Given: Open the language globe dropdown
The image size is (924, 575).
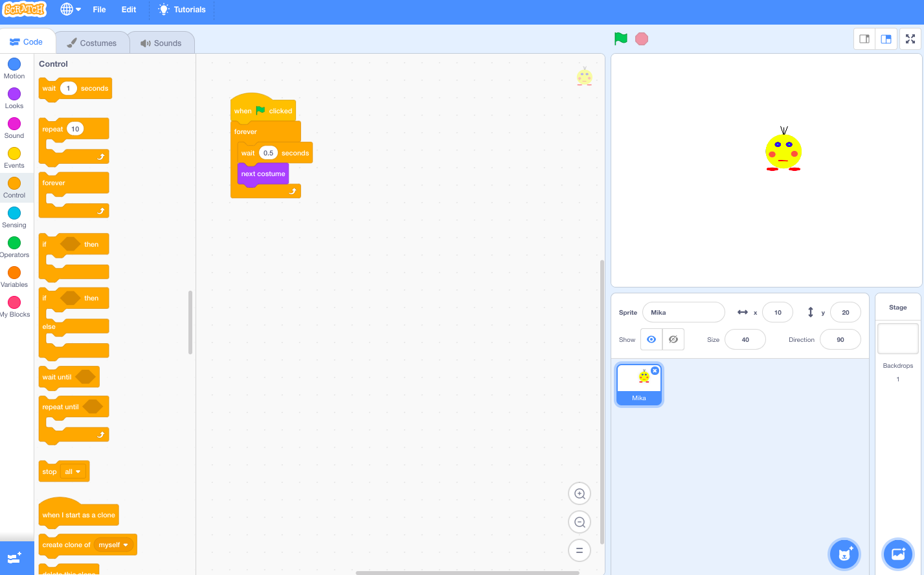Looking at the screenshot, I should (x=70, y=10).
